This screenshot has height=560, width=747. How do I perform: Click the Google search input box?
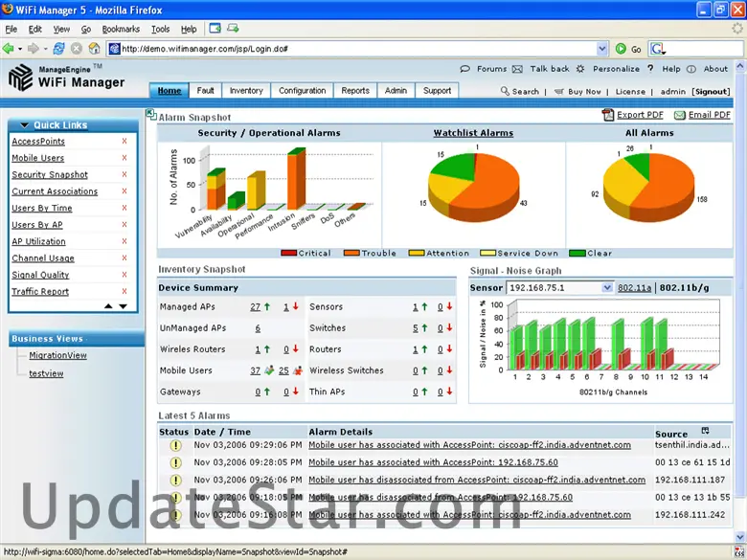pyautogui.click(x=704, y=49)
